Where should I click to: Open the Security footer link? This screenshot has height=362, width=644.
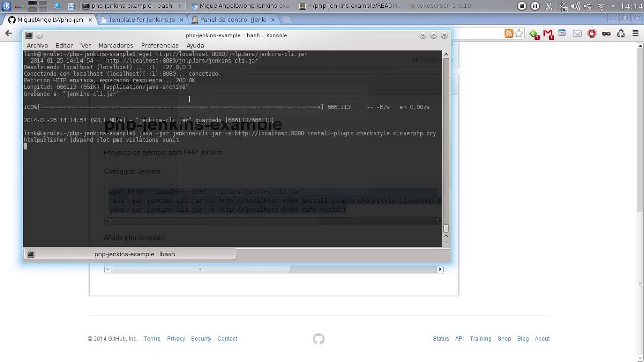201,339
